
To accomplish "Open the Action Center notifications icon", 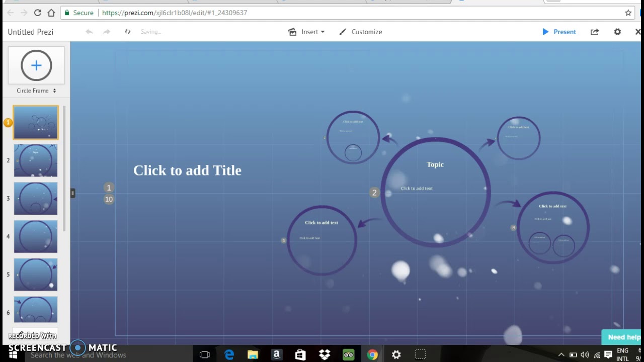I will coord(608,355).
